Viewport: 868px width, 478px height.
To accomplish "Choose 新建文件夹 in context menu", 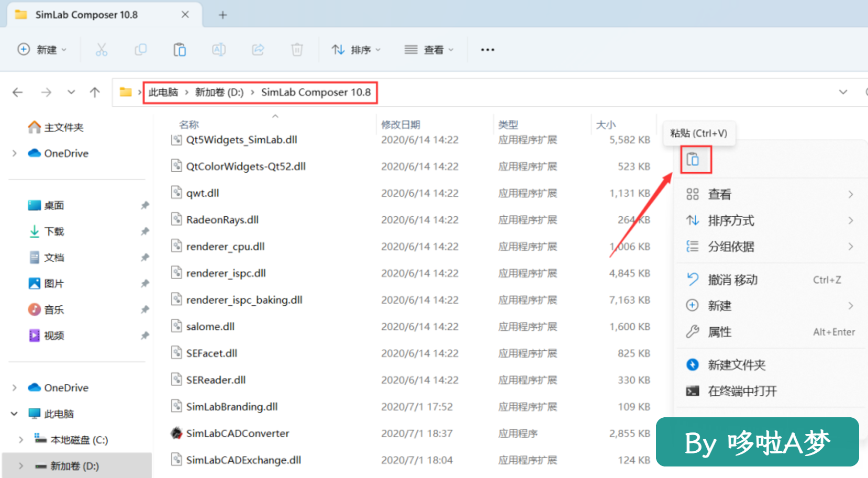I will tap(770, 365).
